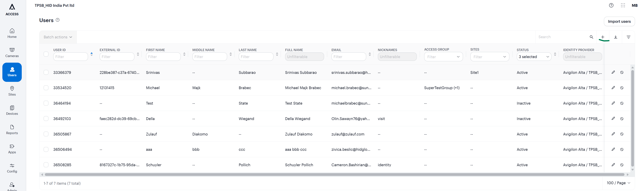The height and width of the screenshot is (191, 644).
Task: Deactivate Srinivas Subbarao with block icon
Action: [622, 72]
